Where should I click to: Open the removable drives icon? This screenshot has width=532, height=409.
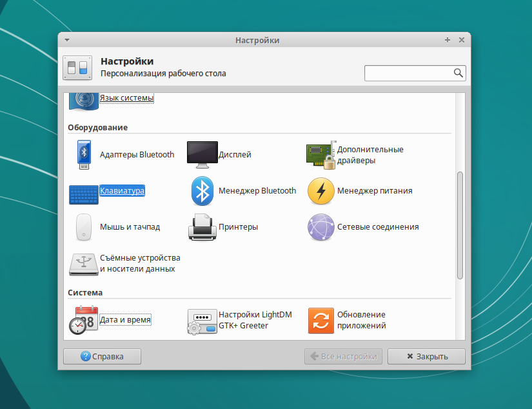pos(84,264)
